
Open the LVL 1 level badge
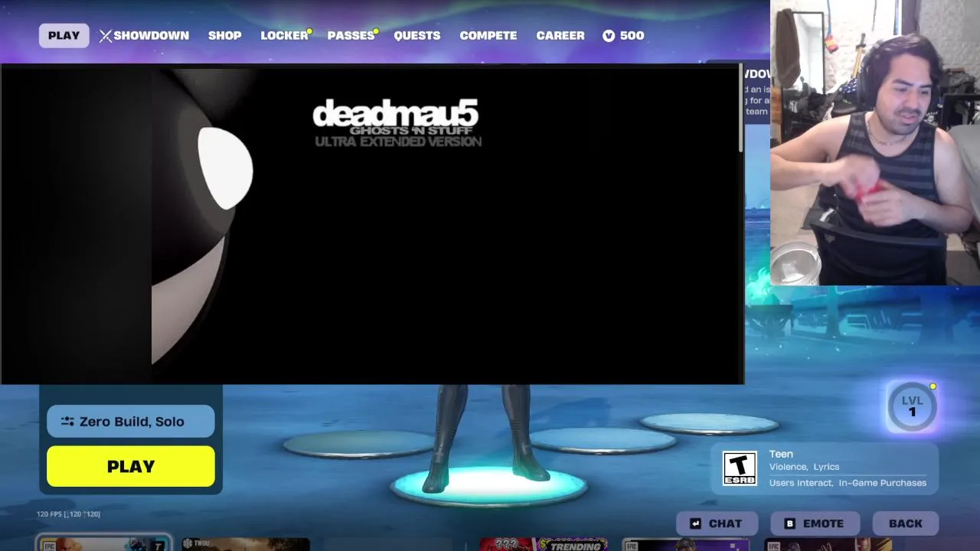(x=912, y=406)
